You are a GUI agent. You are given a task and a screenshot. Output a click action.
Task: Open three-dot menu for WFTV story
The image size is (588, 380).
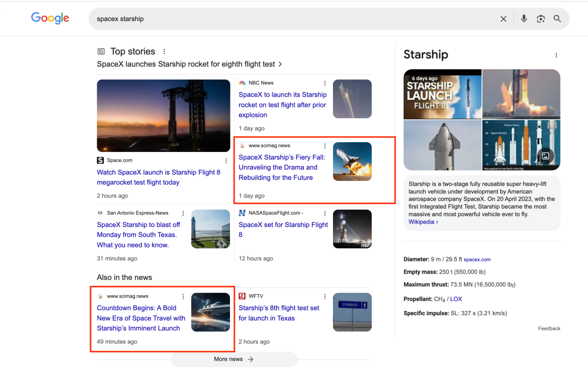pos(325,297)
